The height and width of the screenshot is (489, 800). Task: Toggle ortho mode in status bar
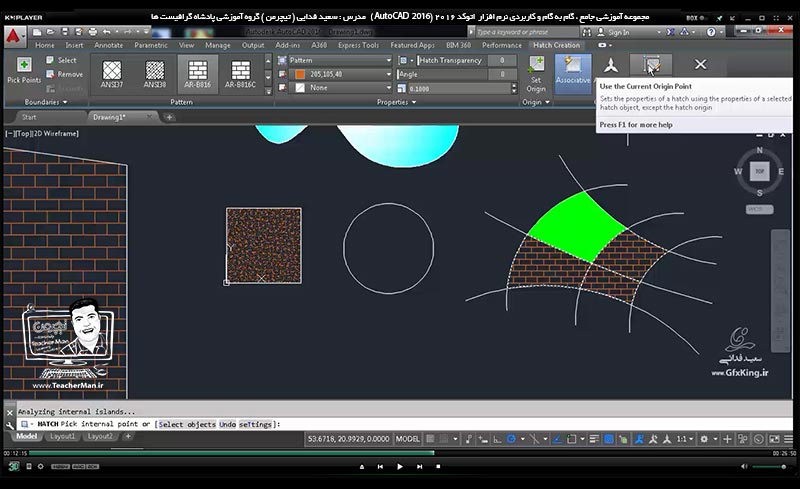click(497, 439)
